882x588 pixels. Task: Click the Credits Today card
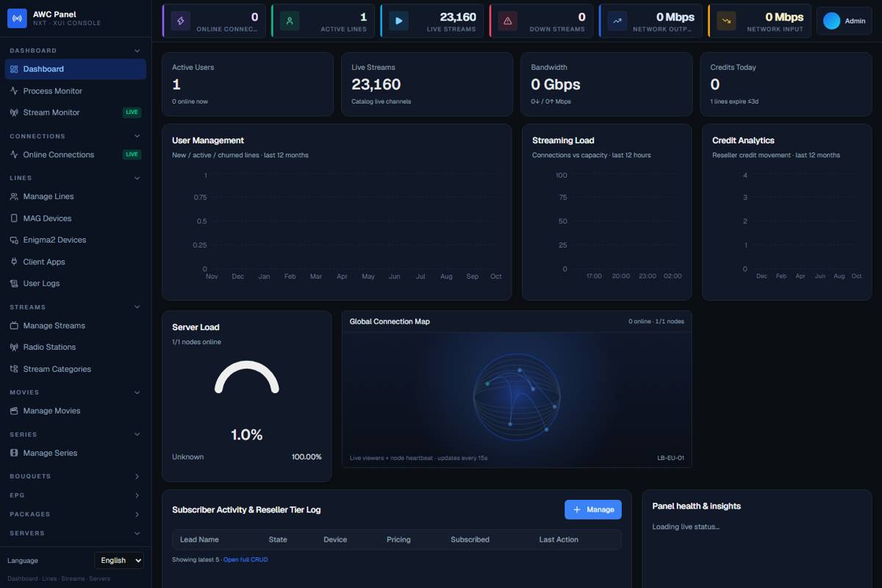[x=786, y=84]
